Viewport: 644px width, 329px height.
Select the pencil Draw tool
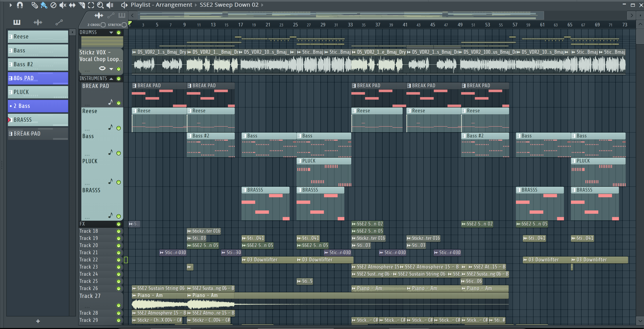coord(34,5)
